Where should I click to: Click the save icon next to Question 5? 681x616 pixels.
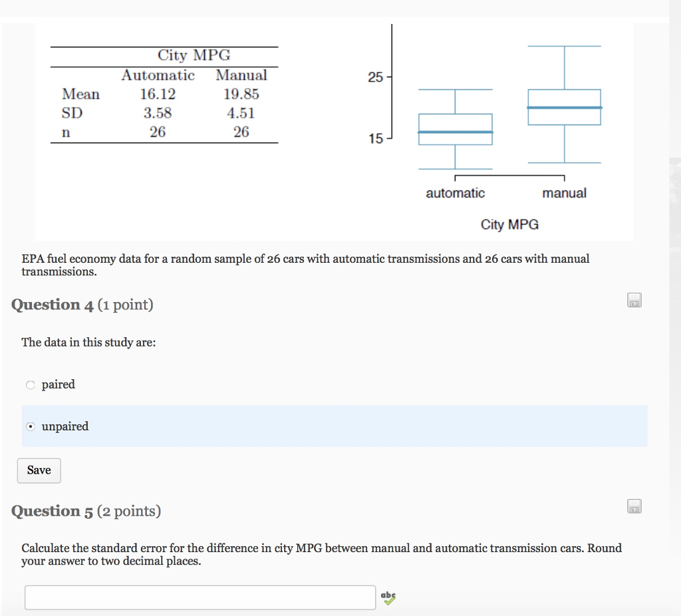[x=634, y=506]
